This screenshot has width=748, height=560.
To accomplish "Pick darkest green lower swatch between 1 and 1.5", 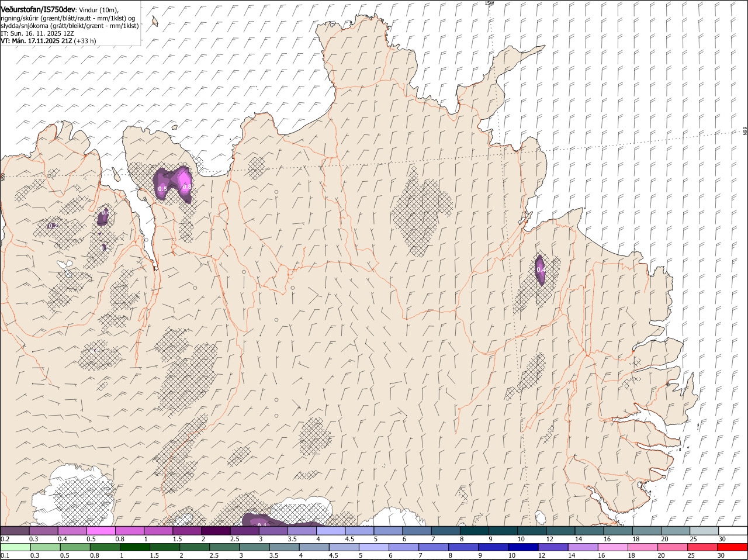I will 134,547.
